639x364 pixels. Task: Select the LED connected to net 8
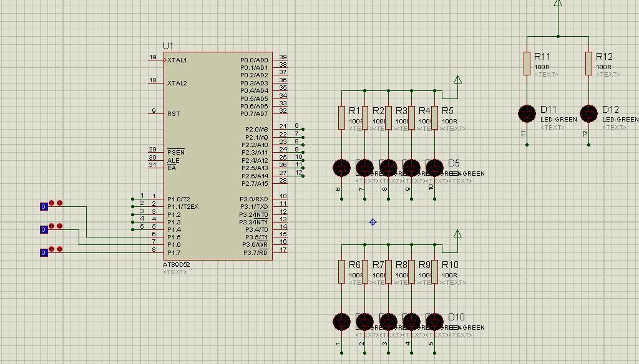pyautogui.click(x=388, y=168)
